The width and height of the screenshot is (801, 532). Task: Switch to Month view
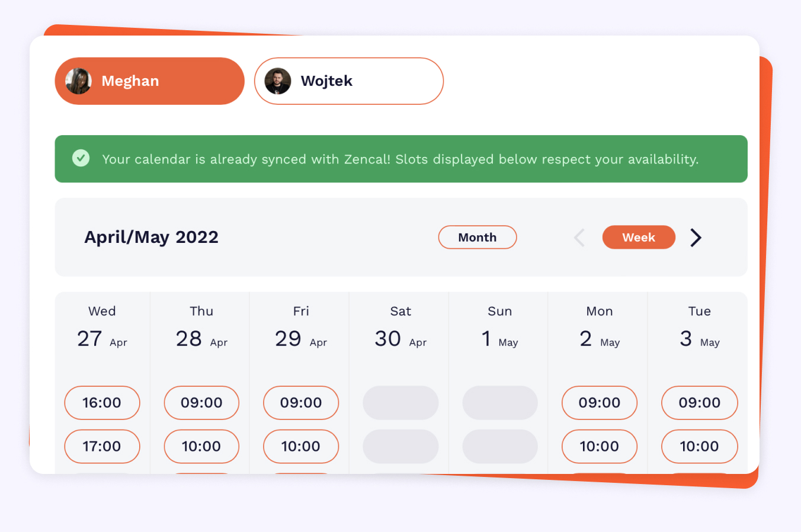[477, 238]
